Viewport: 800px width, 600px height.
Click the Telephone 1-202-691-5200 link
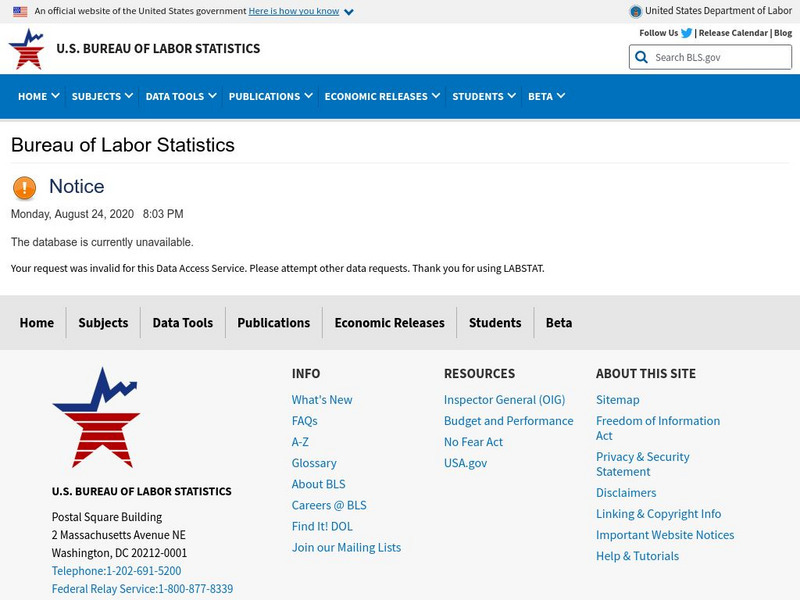(116, 571)
